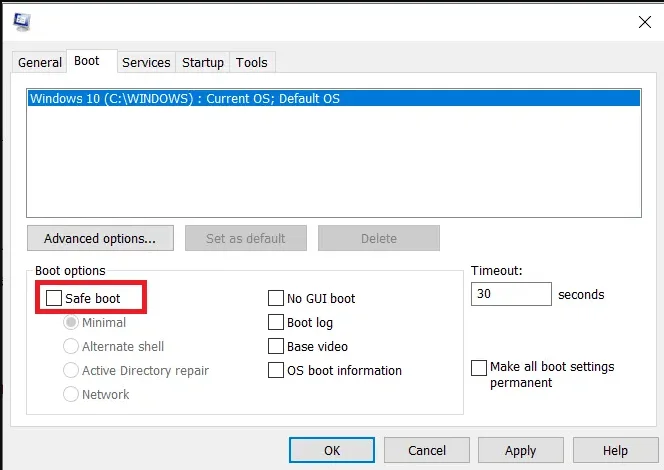The image size is (664, 470).
Task: Click the Delete button
Action: click(379, 238)
